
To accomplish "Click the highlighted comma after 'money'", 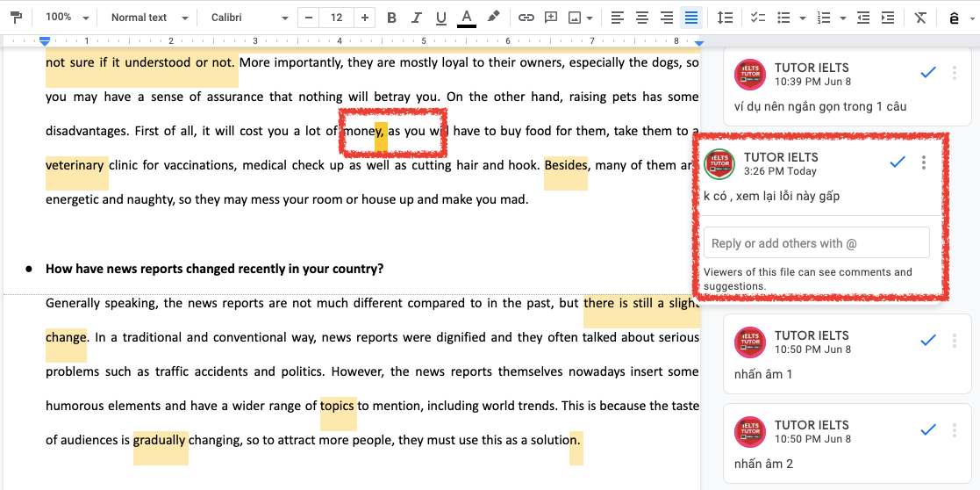I will (x=382, y=132).
